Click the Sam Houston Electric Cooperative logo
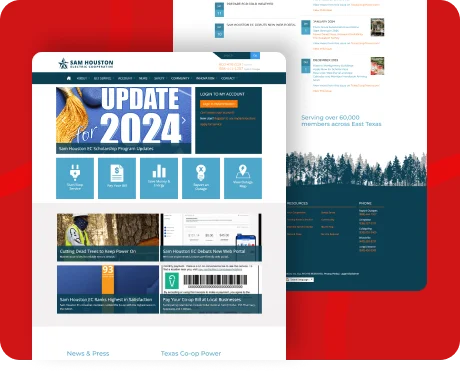460x374 pixels. pyautogui.click(x=86, y=63)
